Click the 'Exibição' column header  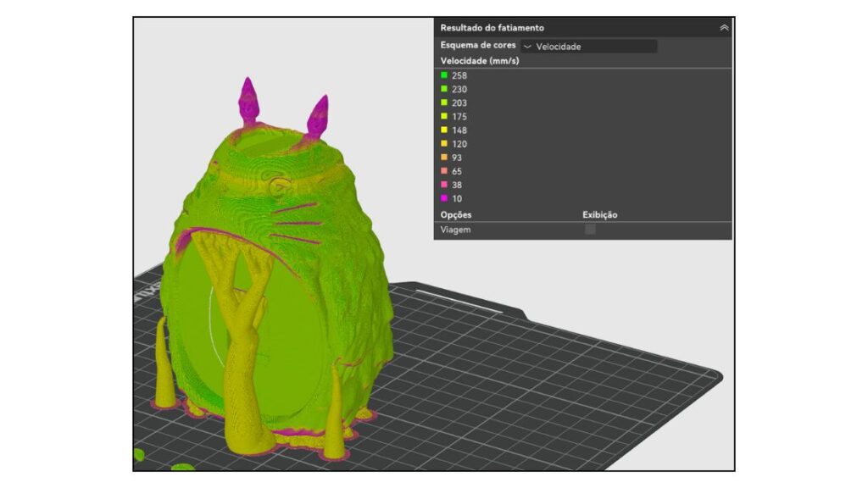599,214
